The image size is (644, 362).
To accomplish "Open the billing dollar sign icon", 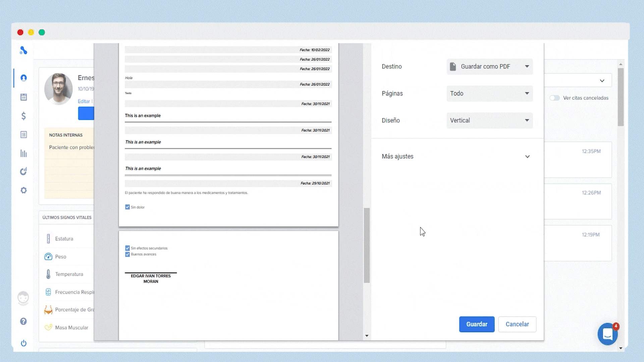I will coord(23,116).
